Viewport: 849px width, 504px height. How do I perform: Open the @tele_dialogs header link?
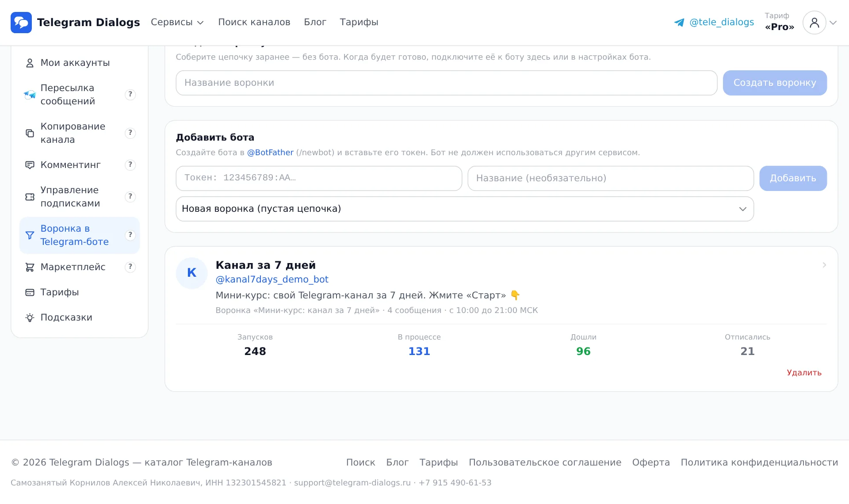tap(721, 22)
